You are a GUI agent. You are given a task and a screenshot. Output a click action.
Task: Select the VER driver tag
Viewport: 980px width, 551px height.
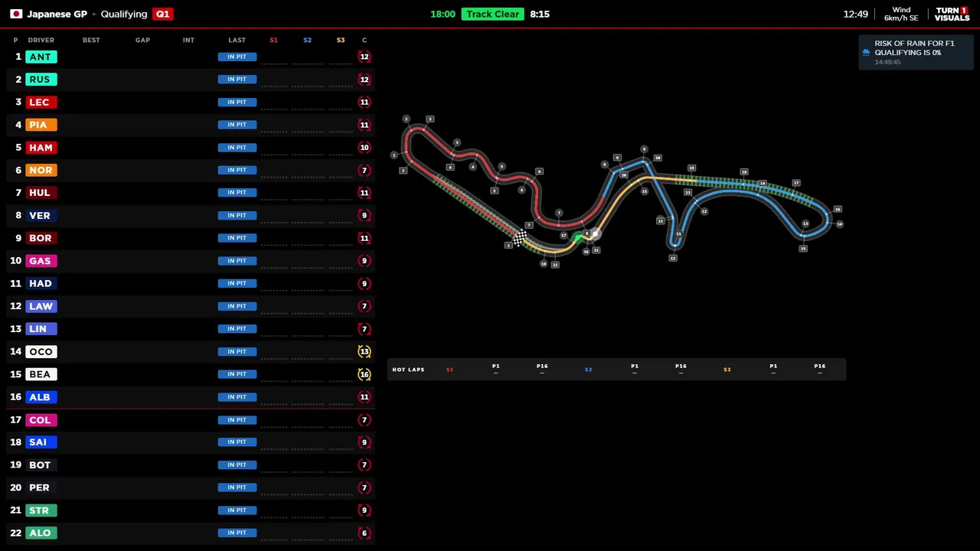(40, 215)
